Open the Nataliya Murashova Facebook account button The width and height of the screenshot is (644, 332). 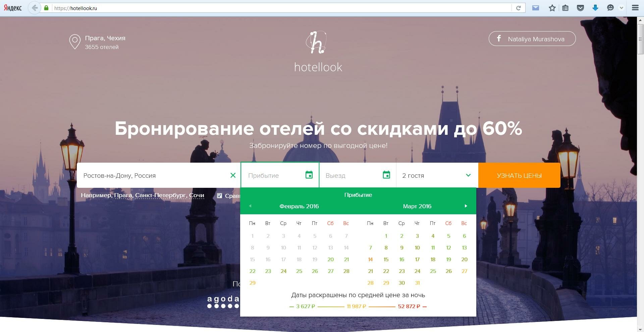[x=532, y=39]
